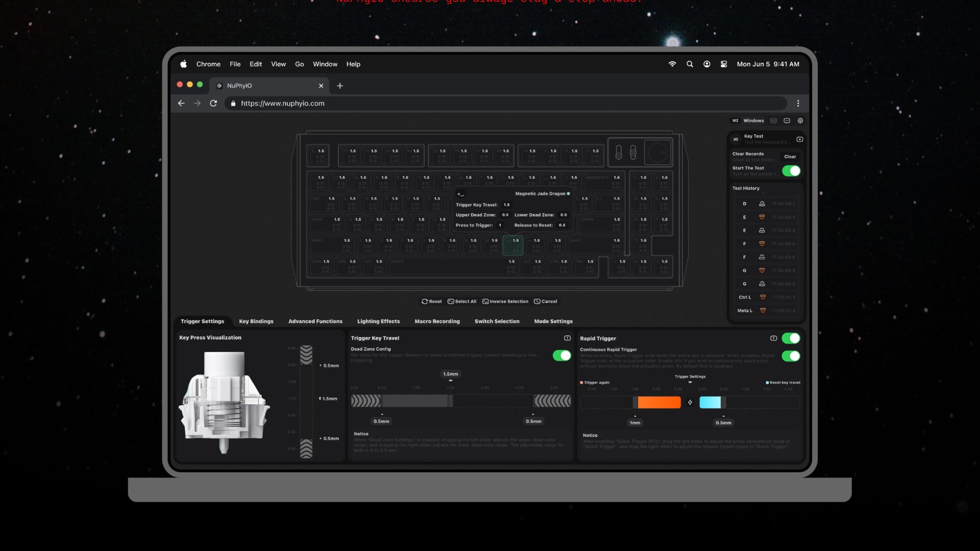Go back using browser back arrow
The image size is (980, 551).
181,103
